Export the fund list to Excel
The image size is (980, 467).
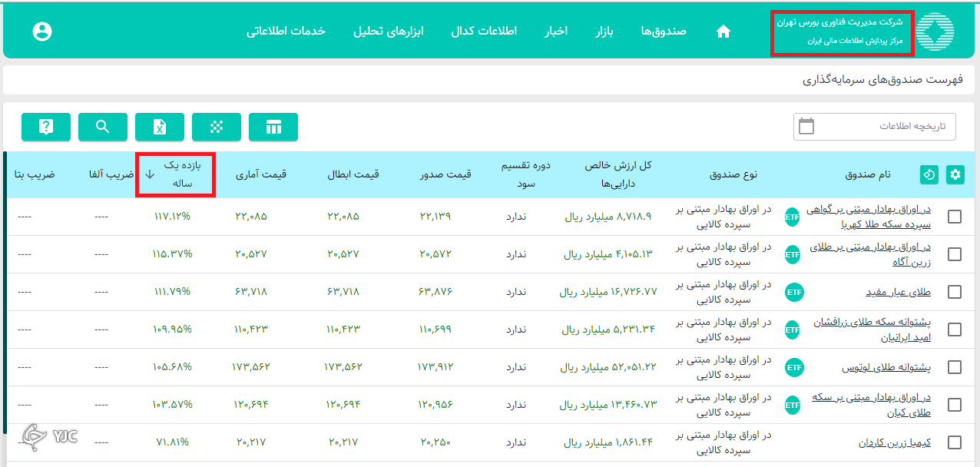point(160,127)
